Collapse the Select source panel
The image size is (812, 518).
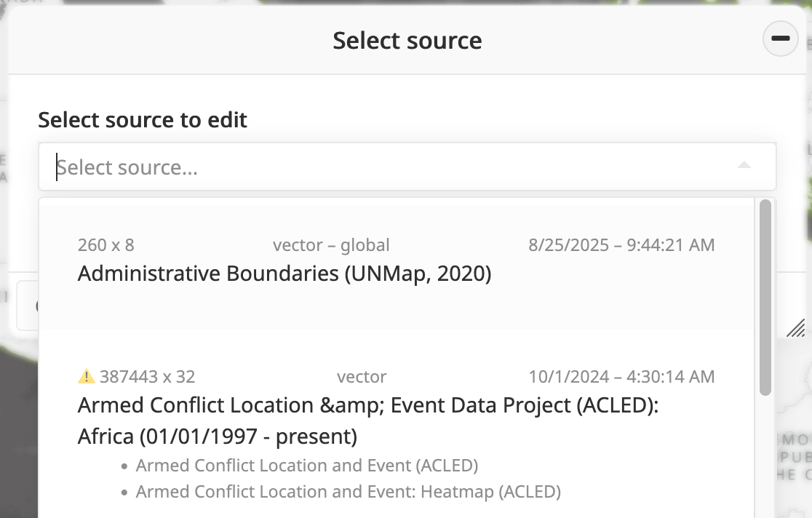pyautogui.click(x=780, y=39)
